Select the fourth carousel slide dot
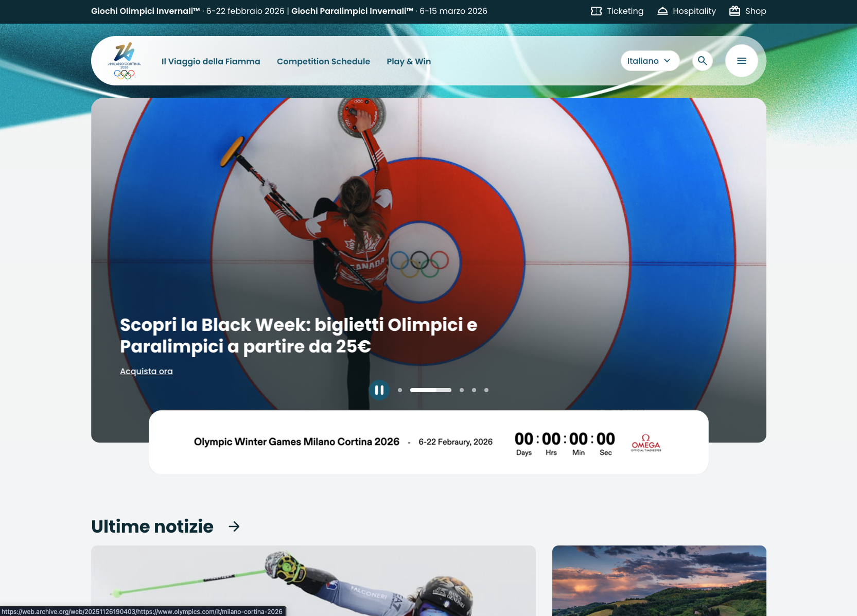Screen dimensions: 857x616 point(474,390)
